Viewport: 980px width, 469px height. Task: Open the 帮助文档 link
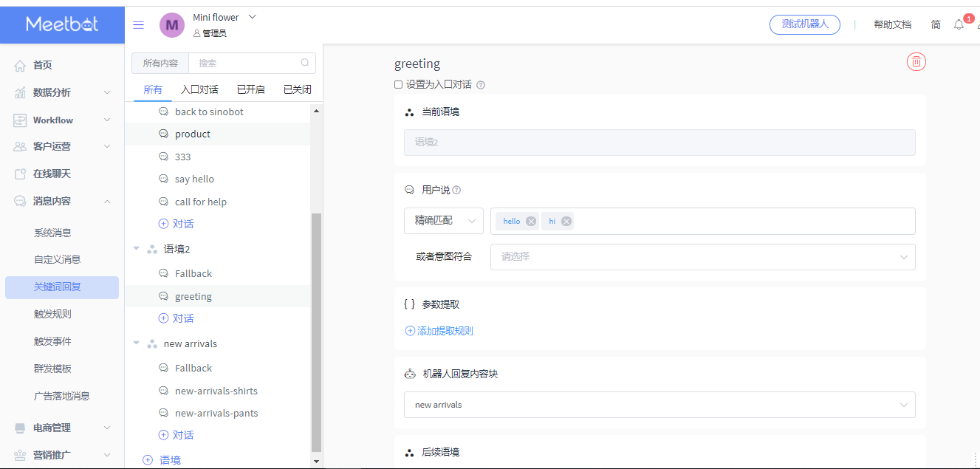[x=892, y=24]
